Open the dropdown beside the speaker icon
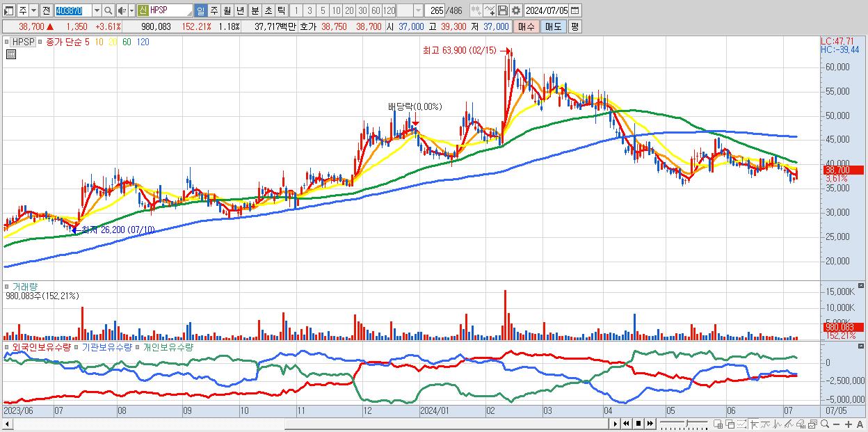The width and height of the screenshot is (868, 432). click(x=131, y=10)
